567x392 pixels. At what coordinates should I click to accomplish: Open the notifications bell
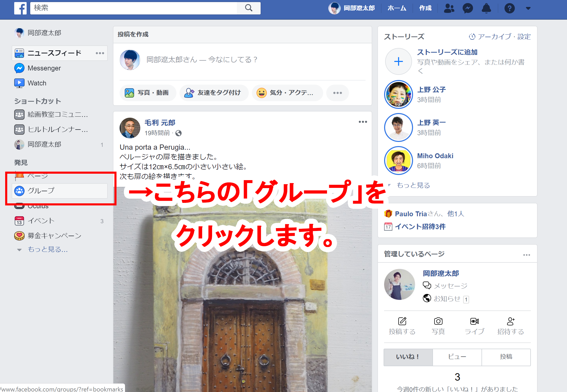[486, 8]
